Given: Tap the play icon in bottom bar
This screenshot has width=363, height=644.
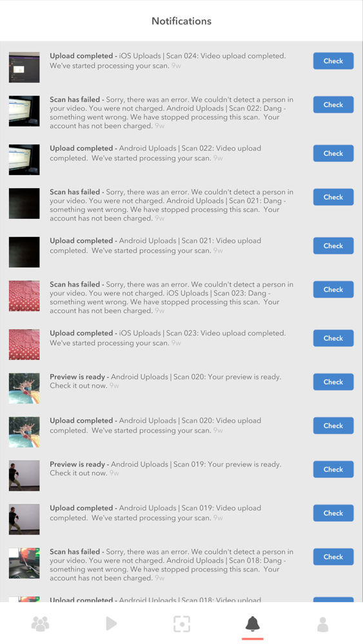Looking at the screenshot, I should click(111, 623).
